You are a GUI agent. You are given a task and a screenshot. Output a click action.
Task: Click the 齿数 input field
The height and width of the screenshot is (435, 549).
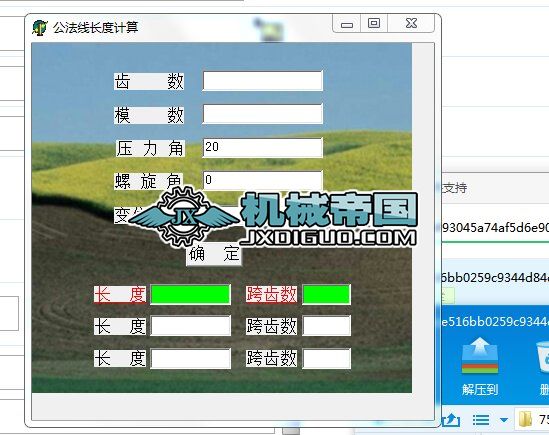tap(263, 81)
